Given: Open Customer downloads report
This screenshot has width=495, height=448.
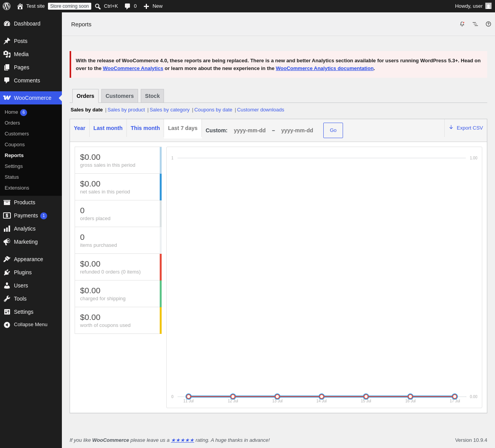Looking at the screenshot, I should (261, 110).
